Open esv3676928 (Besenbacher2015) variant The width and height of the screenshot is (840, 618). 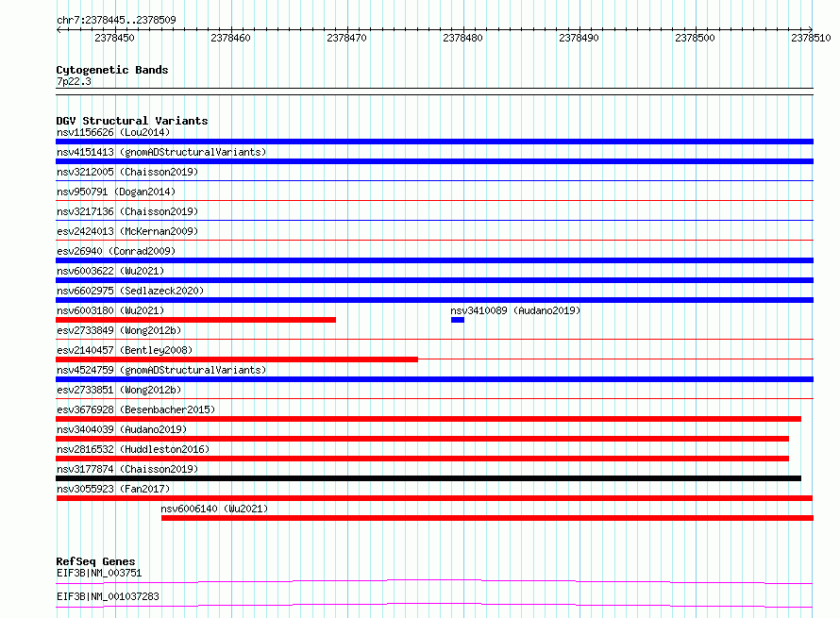(136, 409)
